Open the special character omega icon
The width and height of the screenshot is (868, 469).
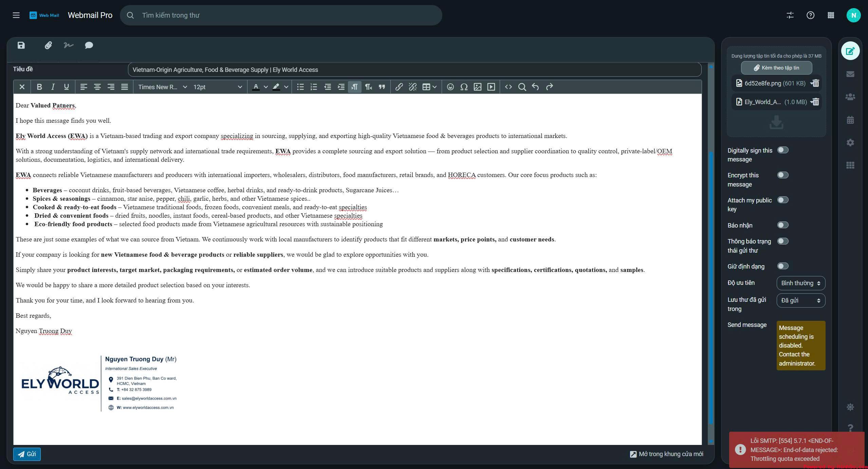click(x=464, y=87)
